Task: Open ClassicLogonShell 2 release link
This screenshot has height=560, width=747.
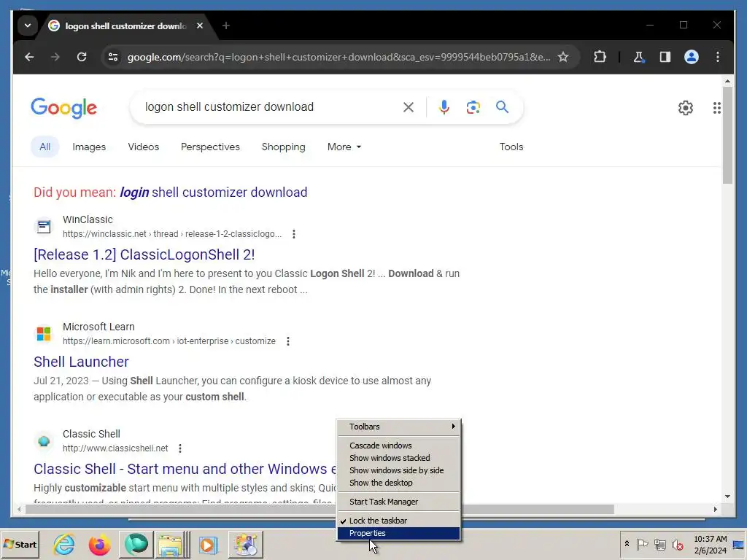Action: [144, 254]
